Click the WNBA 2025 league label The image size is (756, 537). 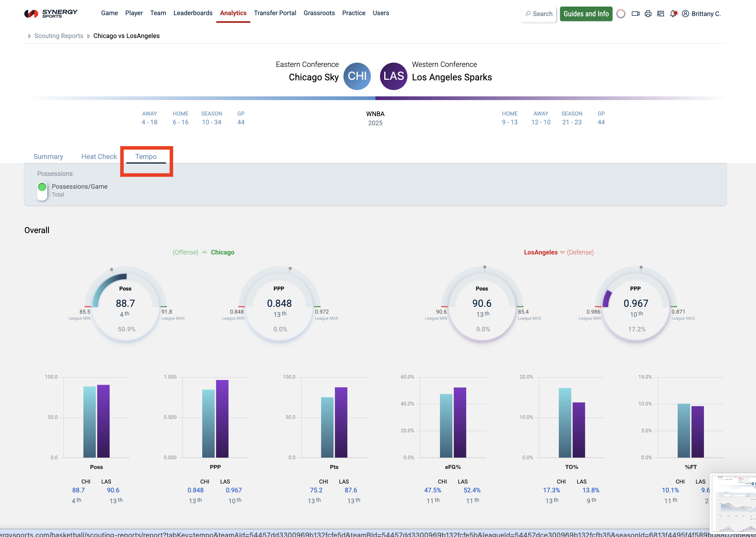coord(375,118)
